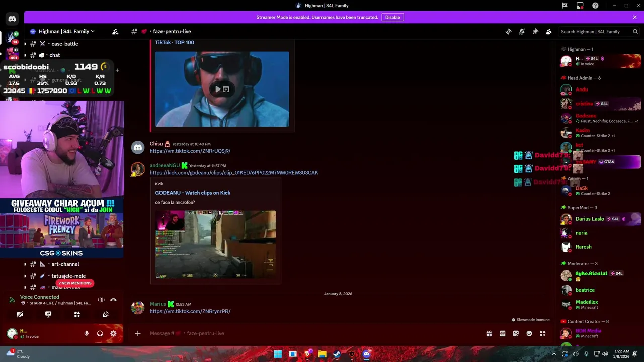
Task: Toggle the member list icon
Action: pos(549,31)
